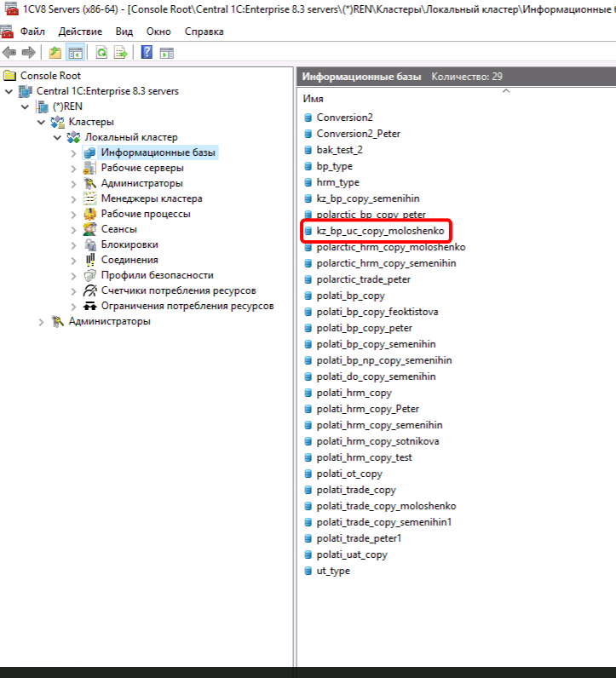Collapse the Локальный кластер tree node
This screenshot has height=678, width=616.
(x=57, y=137)
